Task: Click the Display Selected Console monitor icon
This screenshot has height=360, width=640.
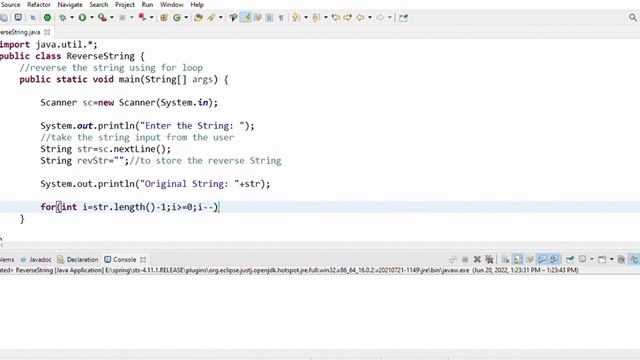Action: pos(582,259)
